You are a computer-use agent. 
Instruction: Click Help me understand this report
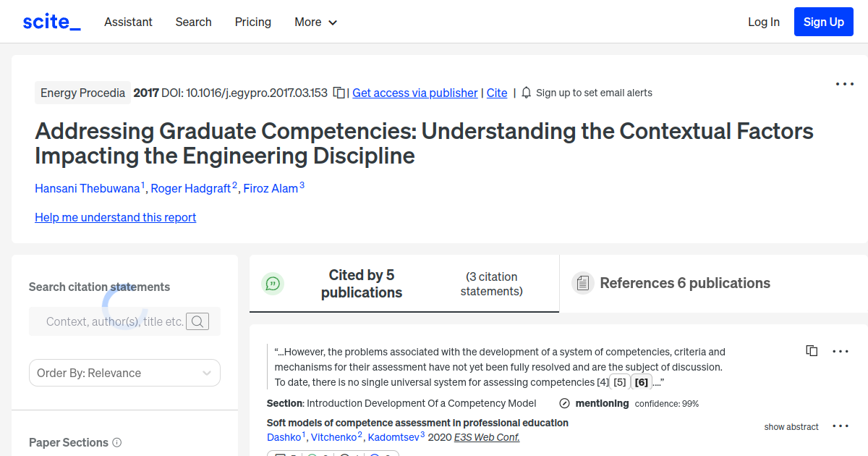click(115, 217)
